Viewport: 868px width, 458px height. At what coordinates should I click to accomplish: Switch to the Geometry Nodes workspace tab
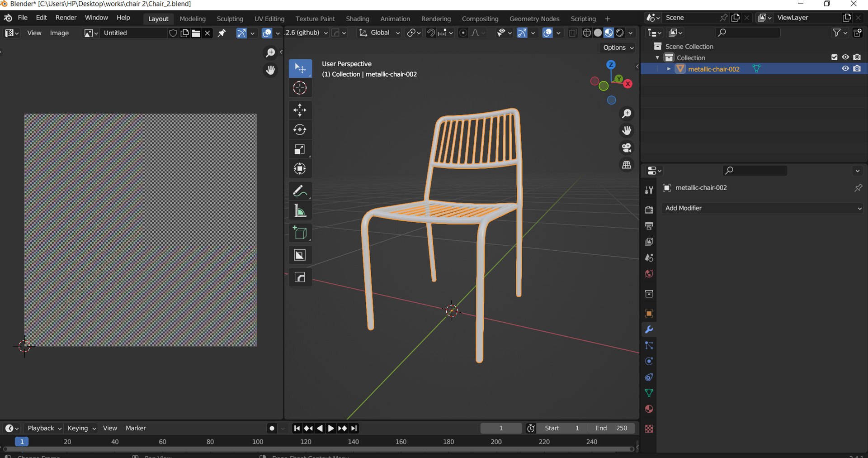click(534, 19)
